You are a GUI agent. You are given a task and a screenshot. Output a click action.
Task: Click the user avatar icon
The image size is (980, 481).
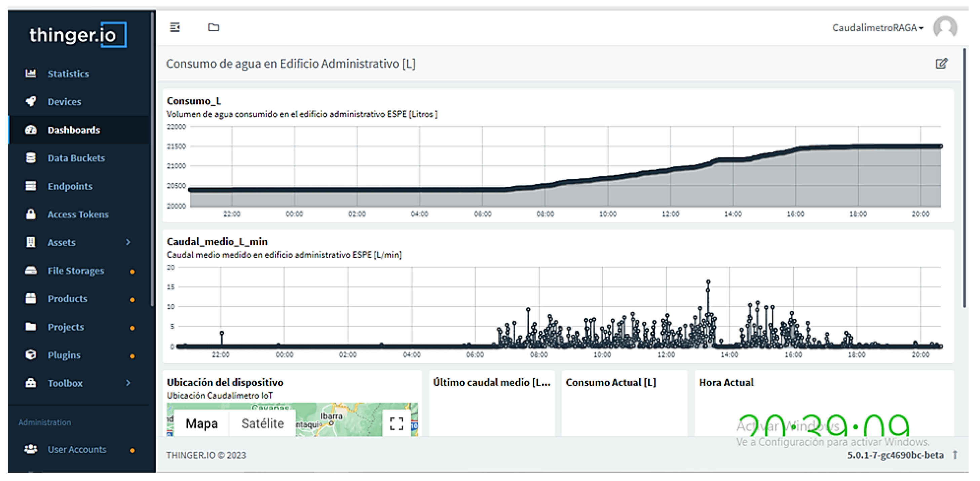pyautogui.click(x=945, y=28)
